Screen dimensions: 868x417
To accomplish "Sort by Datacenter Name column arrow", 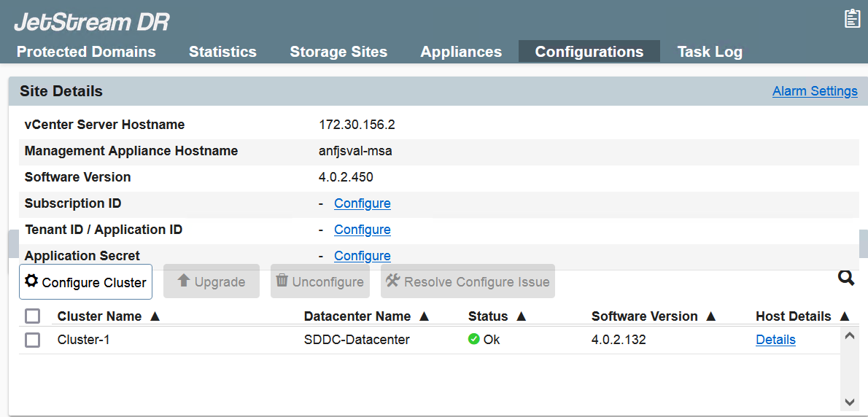I will coord(424,316).
